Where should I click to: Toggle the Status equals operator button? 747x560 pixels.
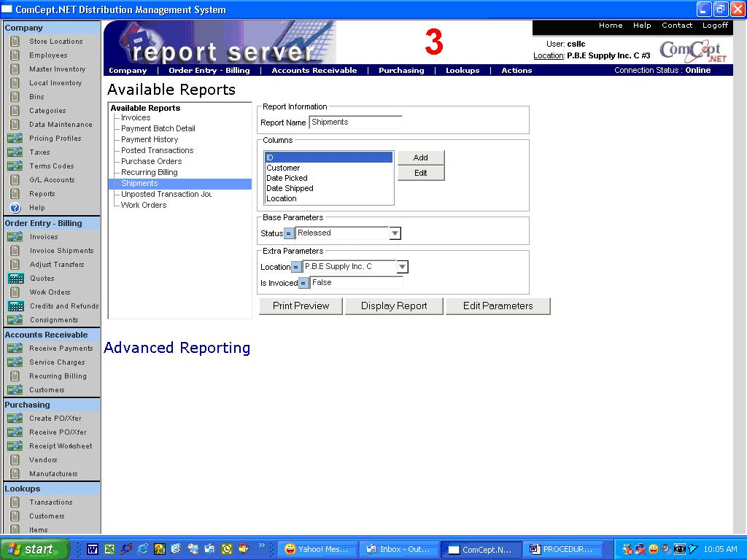(289, 233)
